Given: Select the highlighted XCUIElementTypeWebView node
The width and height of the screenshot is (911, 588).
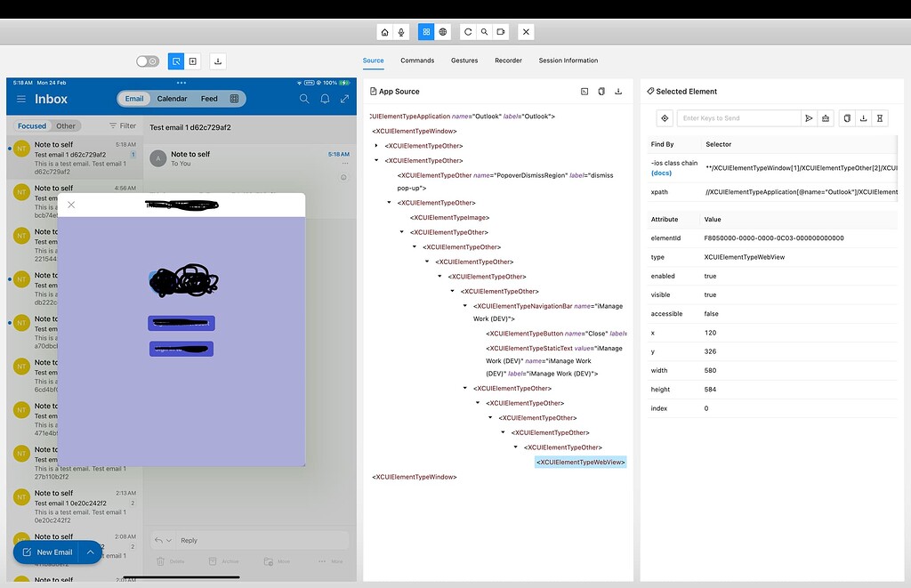Looking at the screenshot, I should (x=579, y=462).
